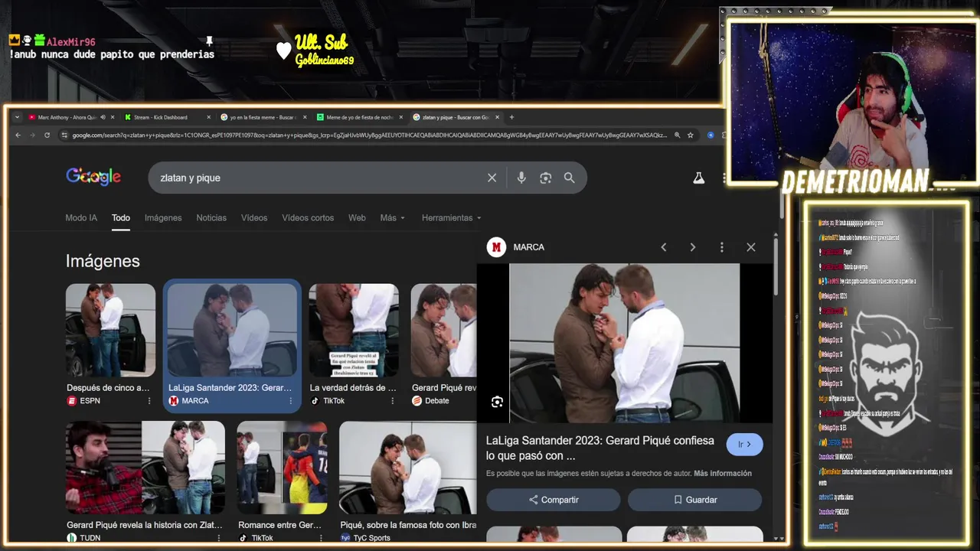Select the Videos search tab
The height and width of the screenshot is (551, 980).
[x=254, y=218]
